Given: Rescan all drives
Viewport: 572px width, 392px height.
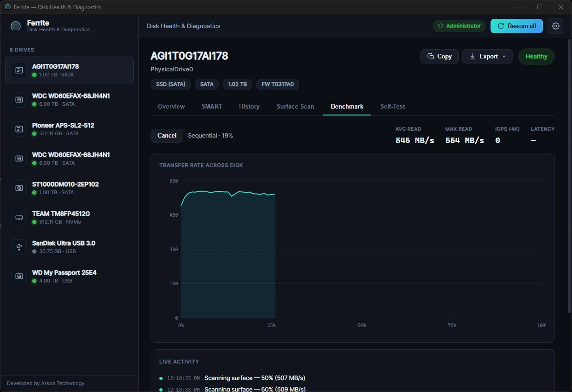Looking at the screenshot, I should [517, 26].
